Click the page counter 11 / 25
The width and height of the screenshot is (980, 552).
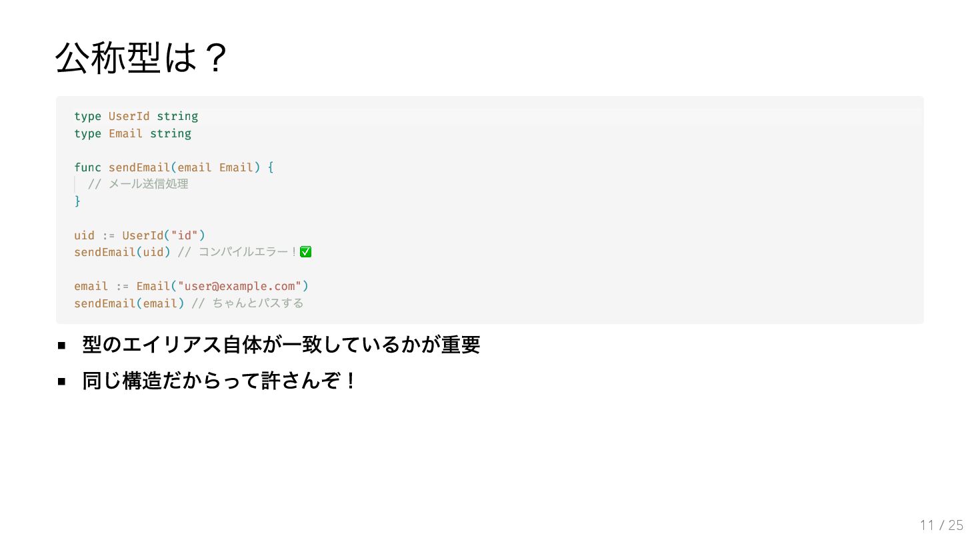pos(941,525)
